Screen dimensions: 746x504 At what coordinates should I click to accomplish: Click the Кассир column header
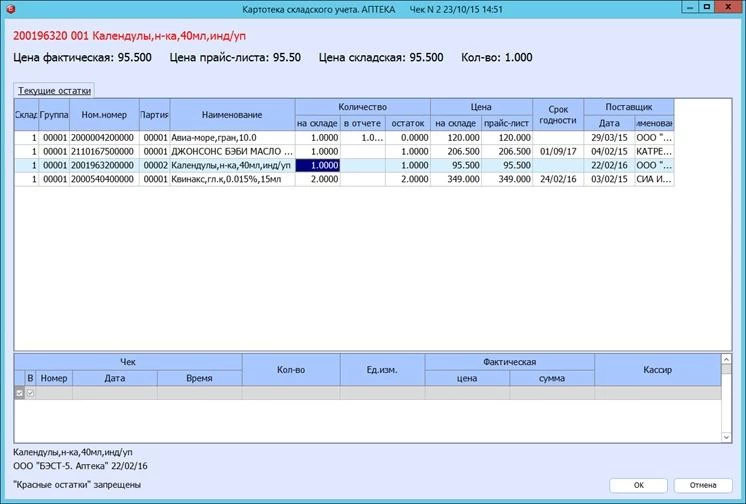pos(658,370)
